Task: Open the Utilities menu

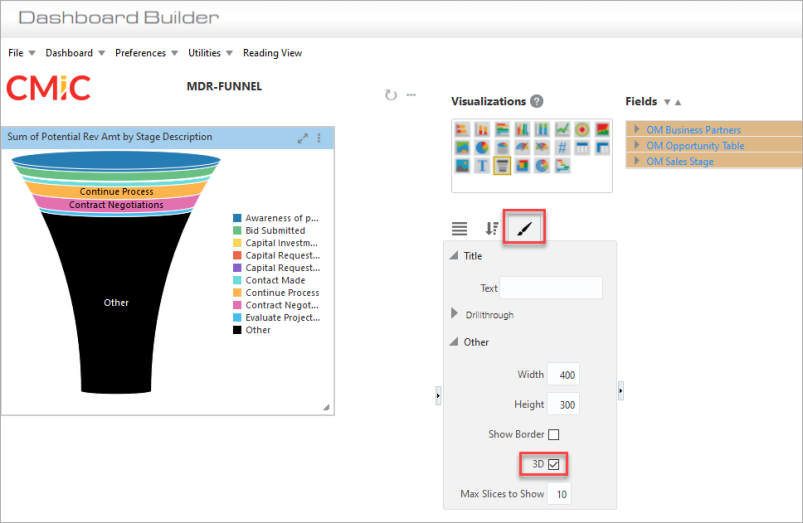Action: pos(210,53)
